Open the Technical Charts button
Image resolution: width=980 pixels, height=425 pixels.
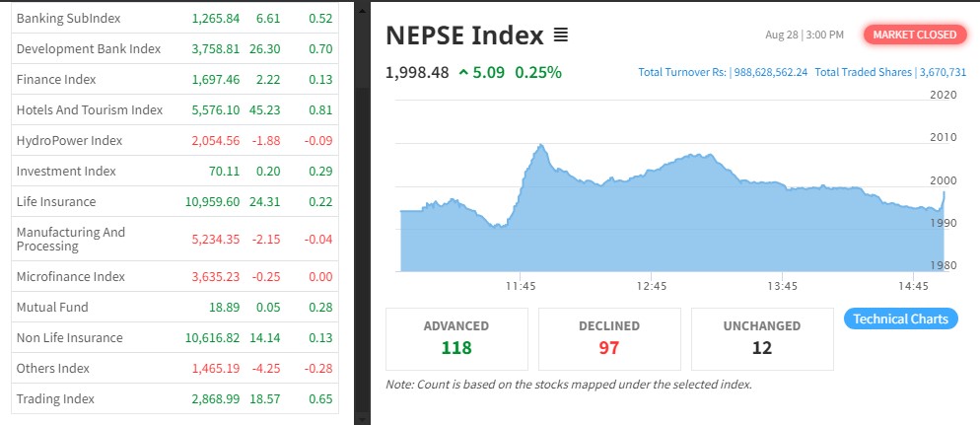(x=900, y=319)
